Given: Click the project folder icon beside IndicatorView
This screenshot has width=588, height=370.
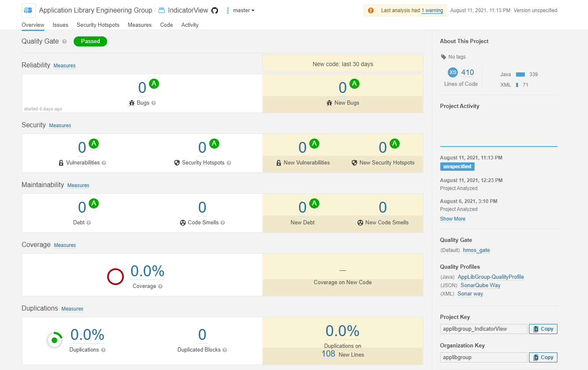Looking at the screenshot, I should tap(162, 10).
